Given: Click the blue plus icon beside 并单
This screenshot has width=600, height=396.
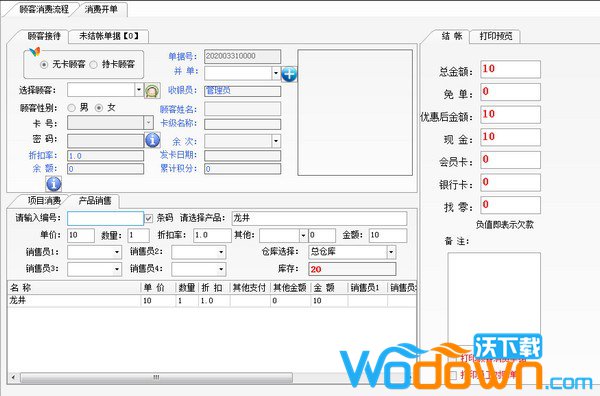Looking at the screenshot, I should 289,74.
